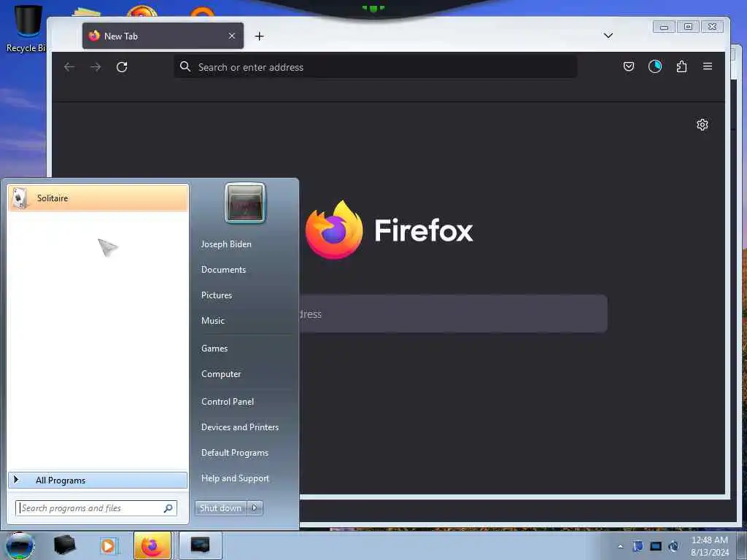
Task: Click the Solitaire cards icon
Action: 20,198
